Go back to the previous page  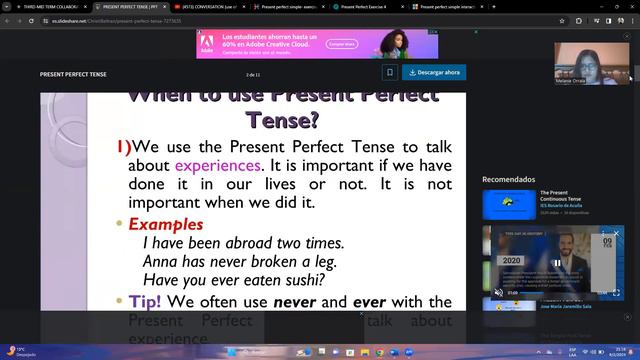[7, 21]
